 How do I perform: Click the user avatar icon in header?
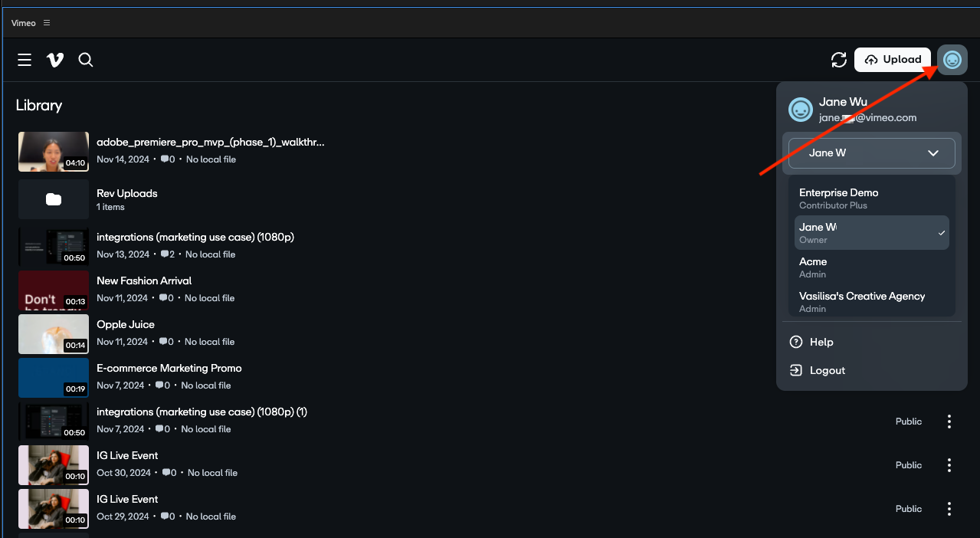pyautogui.click(x=952, y=60)
